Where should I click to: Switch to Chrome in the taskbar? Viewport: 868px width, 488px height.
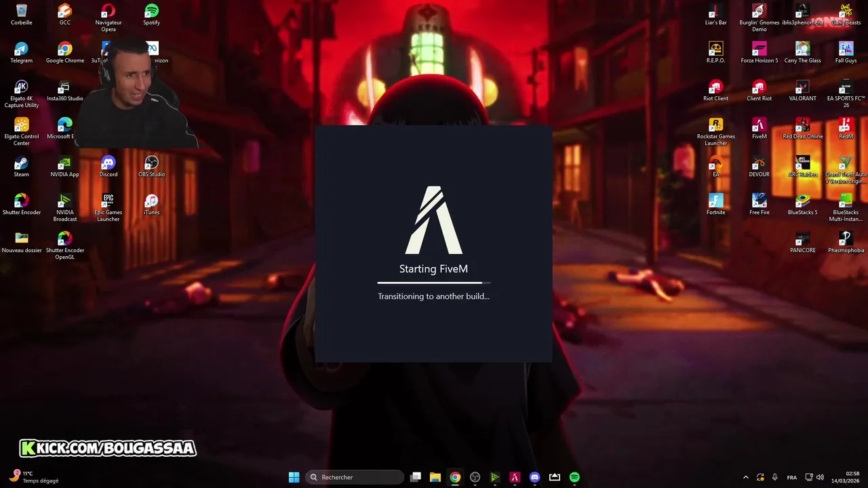455,477
